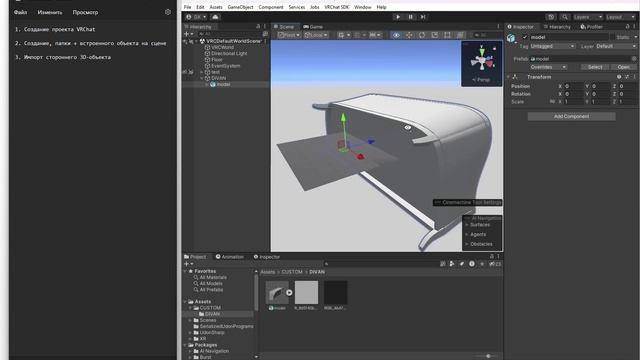Click the Hierarchy create plus button
The height and width of the screenshot is (360, 640).
pyautogui.click(x=188, y=34)
